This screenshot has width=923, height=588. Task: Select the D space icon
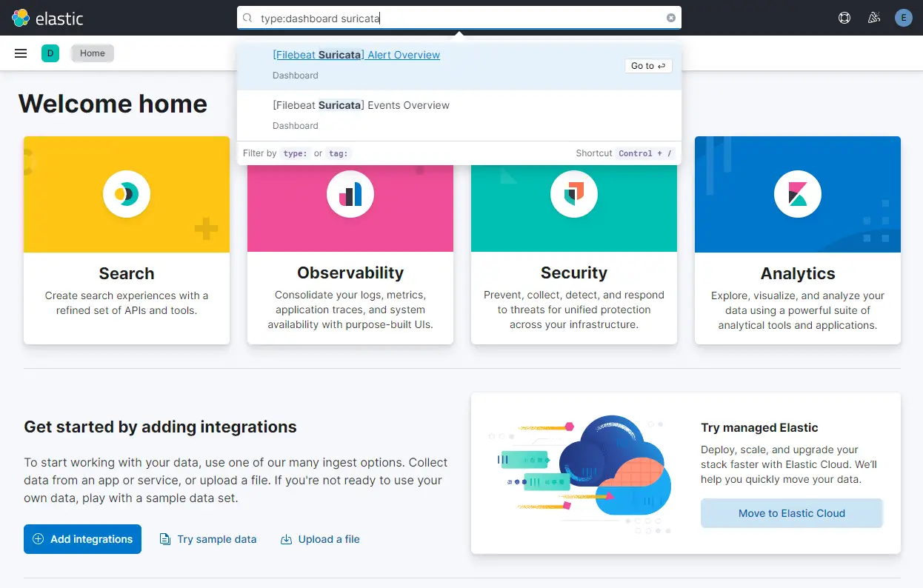50,53
